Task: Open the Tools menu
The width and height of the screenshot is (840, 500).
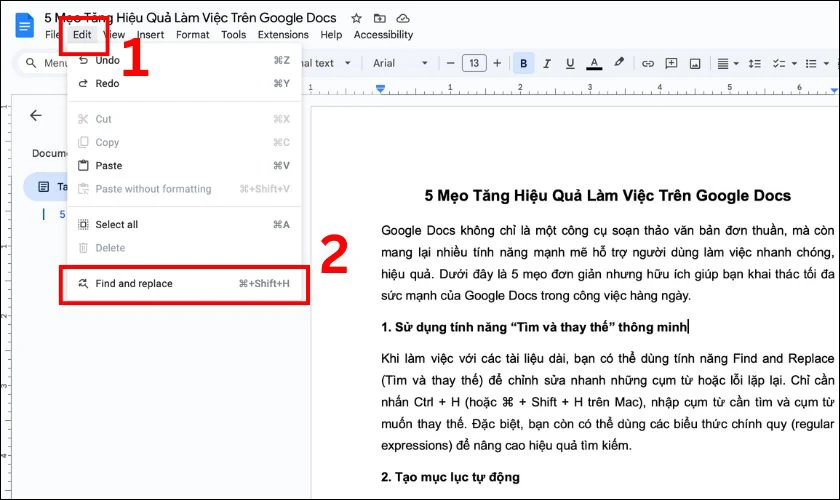Action: (234, 35)
